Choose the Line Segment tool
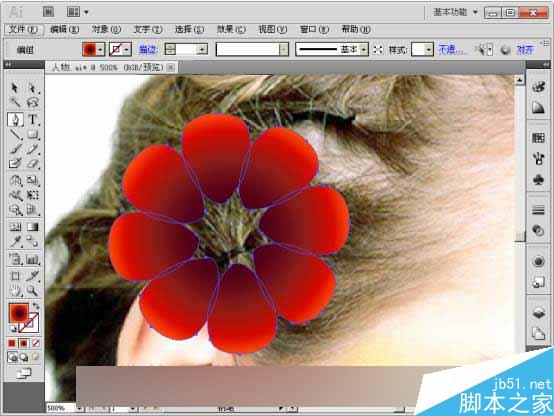This screenshot has height=416, width=554. [15, 134]
